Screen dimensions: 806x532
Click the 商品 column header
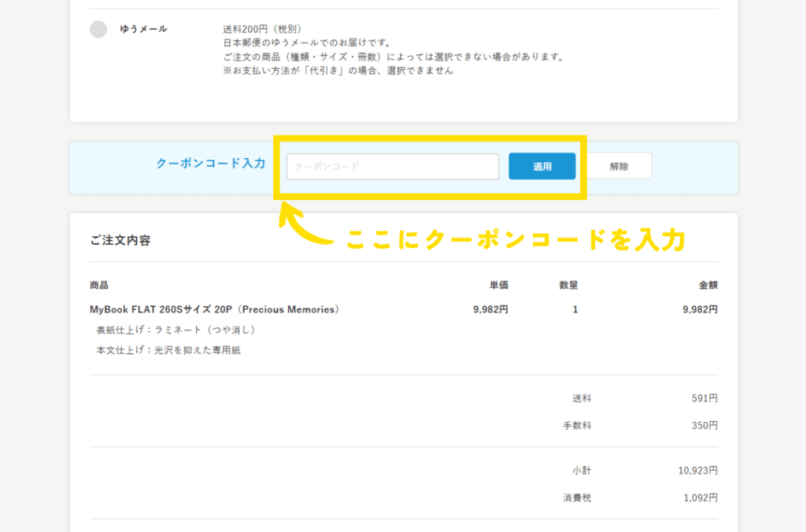coord(99,285)
